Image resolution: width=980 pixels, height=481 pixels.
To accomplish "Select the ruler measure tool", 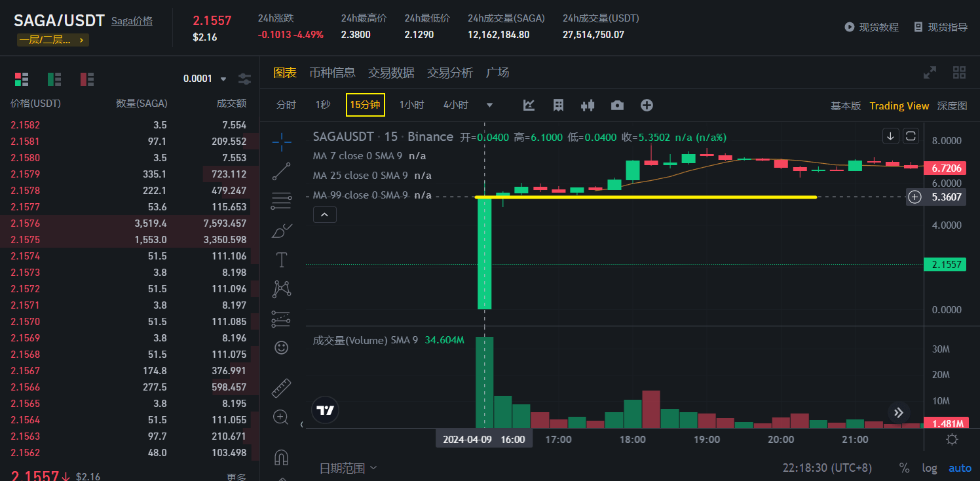I will [x=282, y=388].
